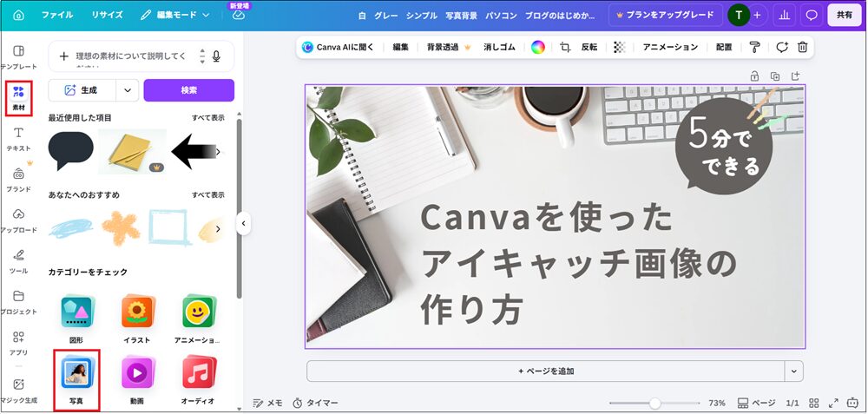Open the イラスト category
The image size is (868, 414).
pyautogui.click(x=137, y=319)
